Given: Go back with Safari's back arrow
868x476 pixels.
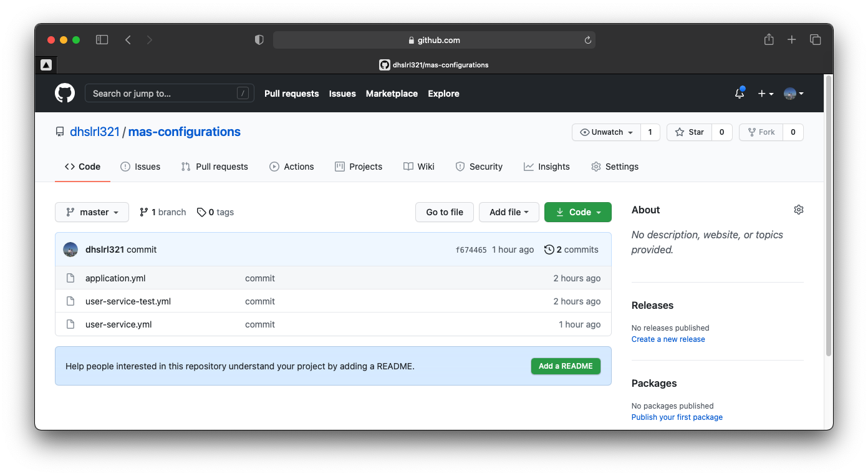Looking at the screenshot, I should pos(128,40).
